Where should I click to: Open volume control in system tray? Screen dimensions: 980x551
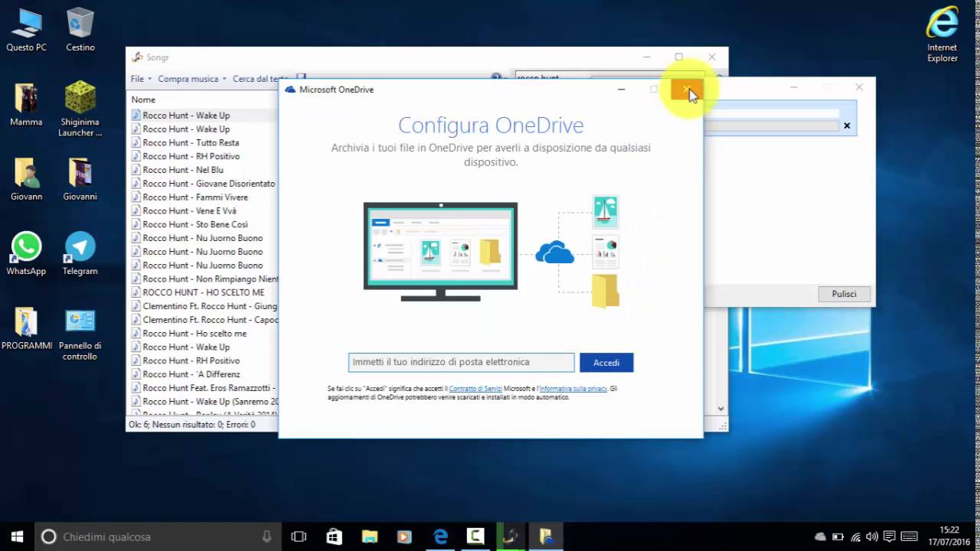pyautogui.click(x=873, y=536)
